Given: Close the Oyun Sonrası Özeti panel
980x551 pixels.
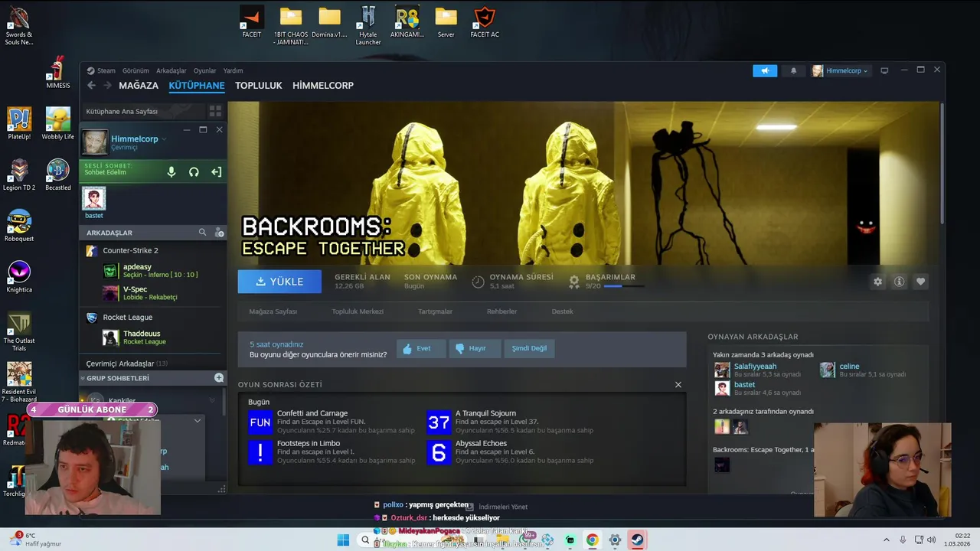Looking at the screenshot, I should pyautogui.click(x=678, y=384).
